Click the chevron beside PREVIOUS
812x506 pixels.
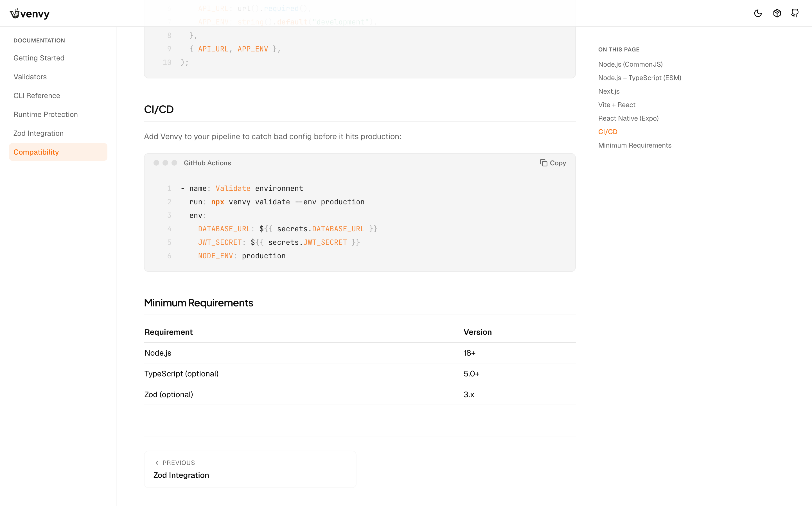[x=157, y=462]
